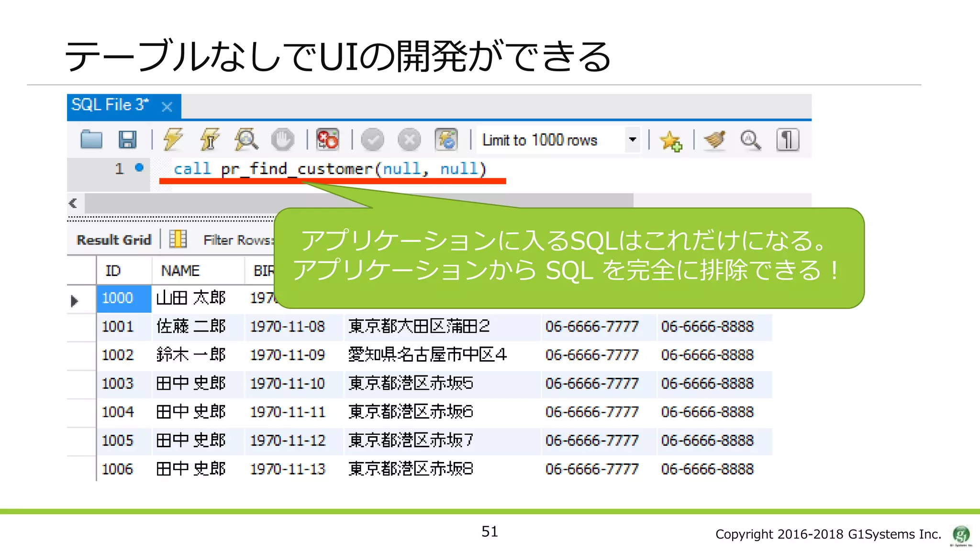Click 06-6666-8888 in row 1004
This screenshot has width=980, height=551.
coord(714,412)
